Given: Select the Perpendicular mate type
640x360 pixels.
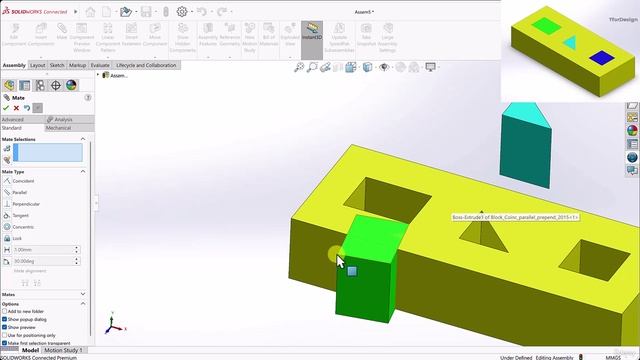Looking at the screenshot, I should pos(22,204).
